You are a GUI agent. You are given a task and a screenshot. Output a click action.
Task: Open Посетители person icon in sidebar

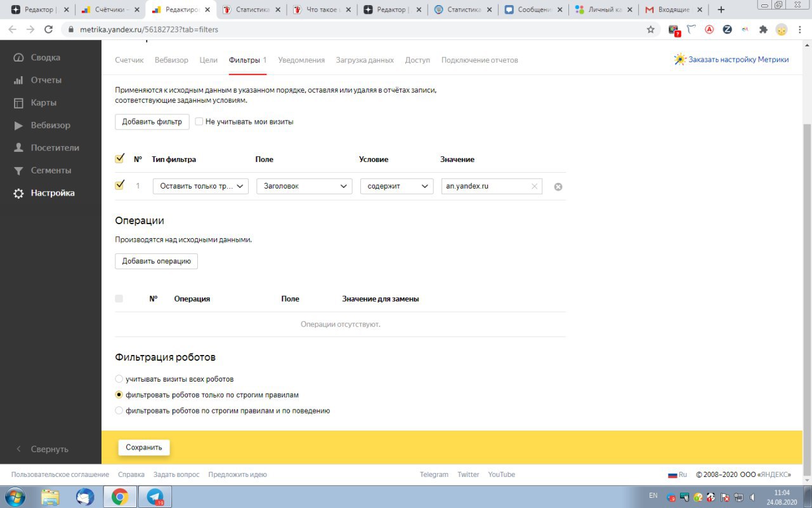point(18,148)
